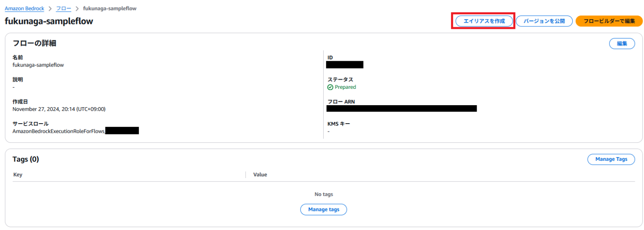
Task: Click the first breadcrumb chevron separator
Action: click(x=50, y=8)
